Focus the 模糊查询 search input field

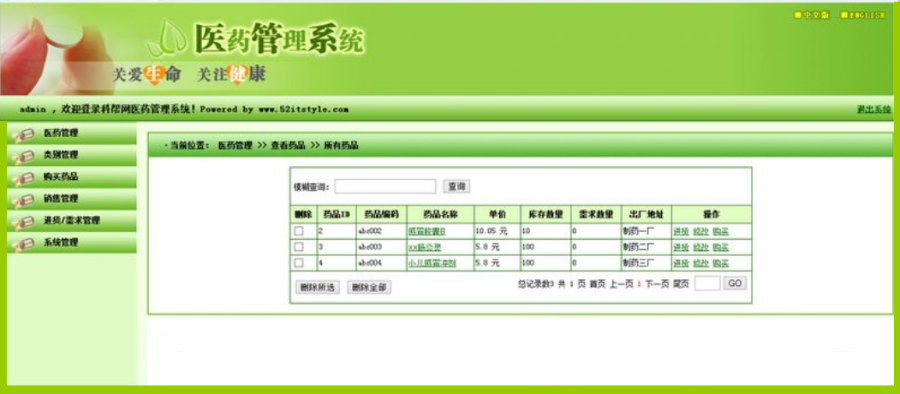point(385,186)
